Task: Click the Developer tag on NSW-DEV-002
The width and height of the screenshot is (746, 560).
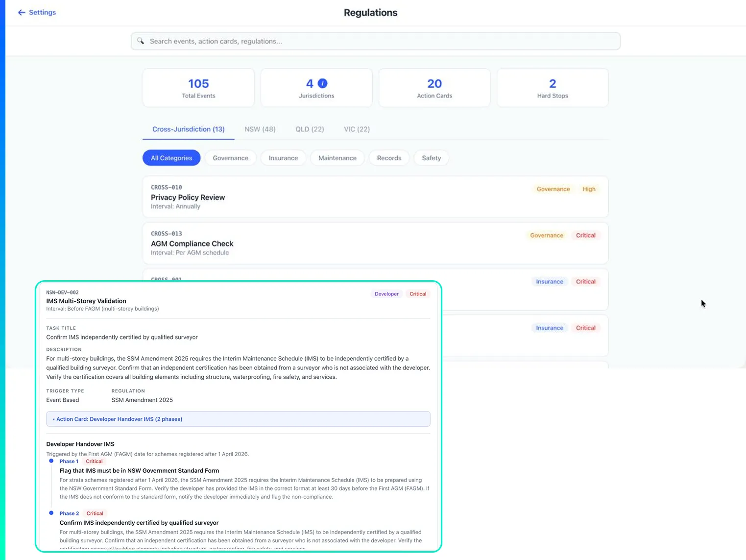Action: pos(386,294)
